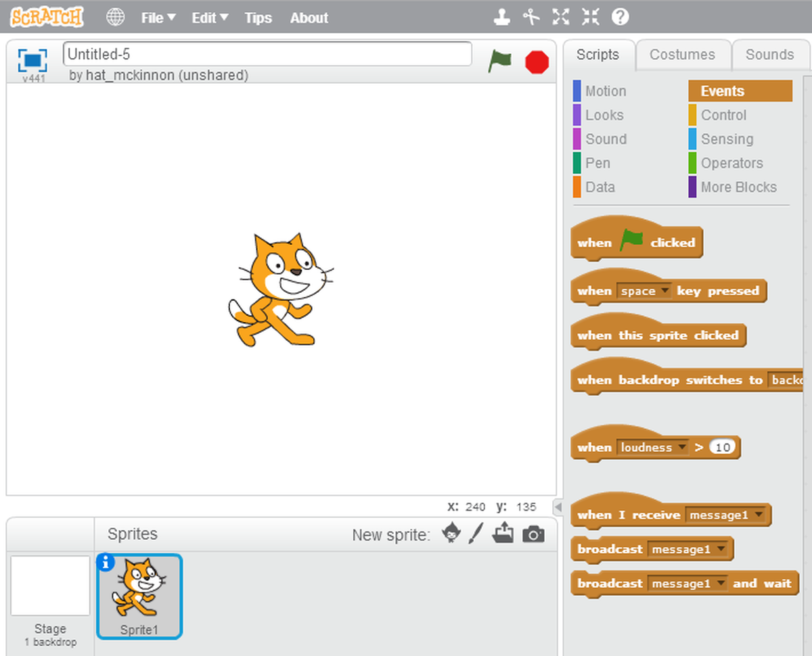This screenshot has height=656, width=812.
Task: Click the cat sprite on the stage
Action: pos(280,289)
